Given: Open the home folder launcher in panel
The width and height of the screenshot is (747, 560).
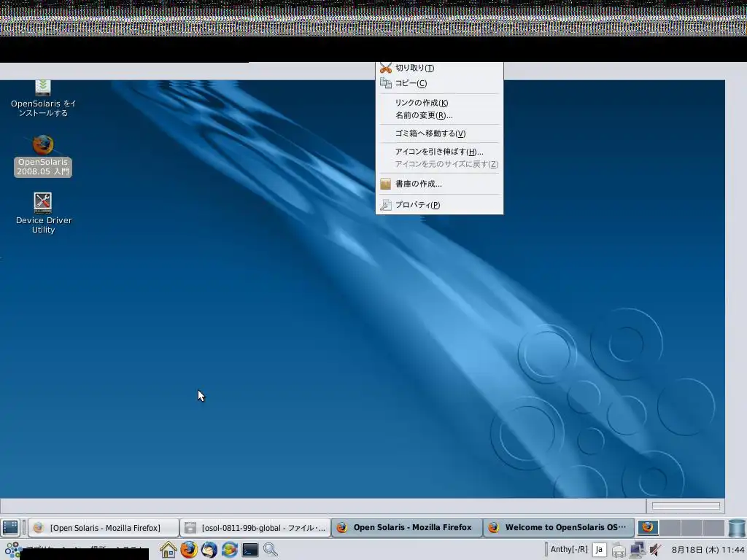Looking at the screenshot, I should (x=169, y=550).
